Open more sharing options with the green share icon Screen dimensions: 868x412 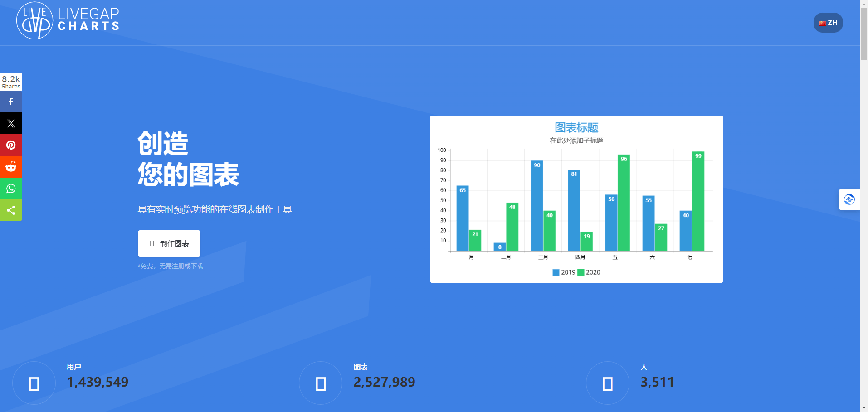(x=10, y=210)
